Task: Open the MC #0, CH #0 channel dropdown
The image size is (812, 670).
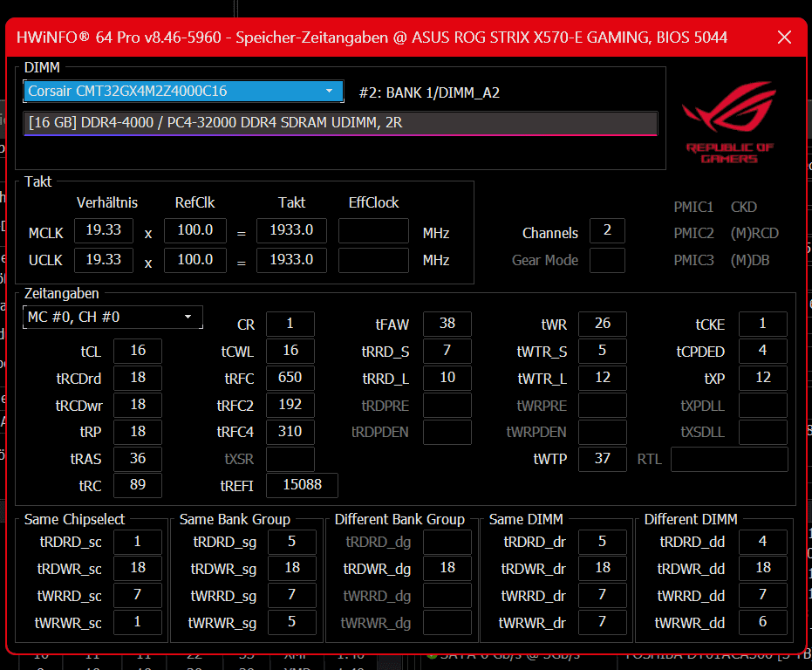Action: (x=113, y=318)
